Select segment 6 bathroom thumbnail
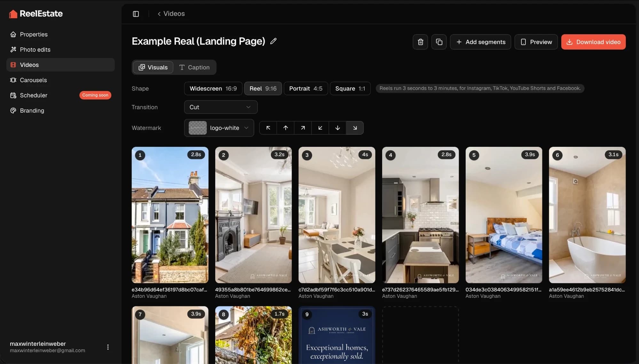Viewport: 639px width, 364px height. point(587,215)
